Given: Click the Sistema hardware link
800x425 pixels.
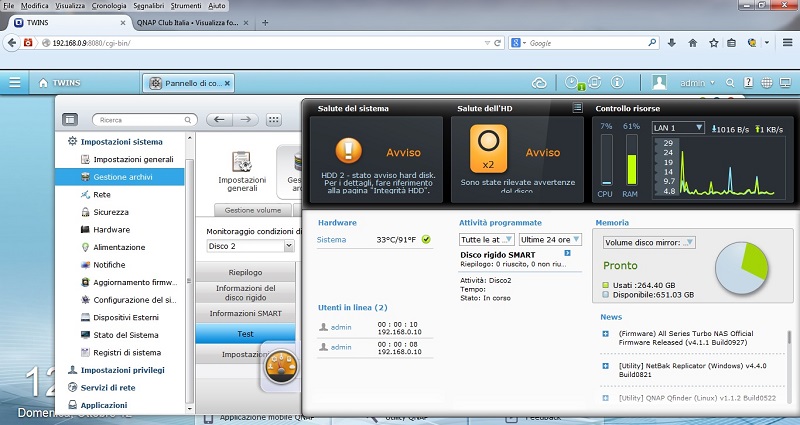Looking at the screenshot, I should (x=333, y=240).
